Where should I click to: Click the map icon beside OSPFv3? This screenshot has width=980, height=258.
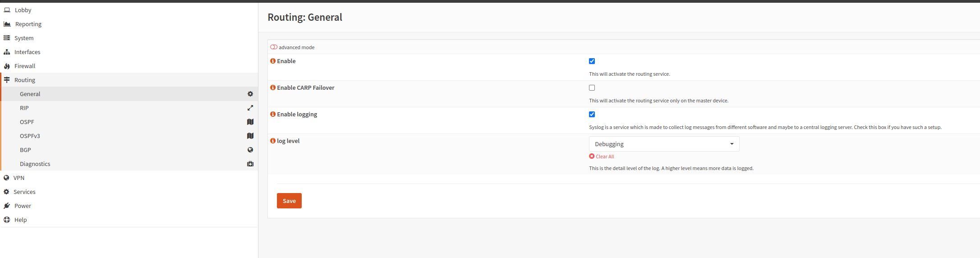(x=250, y=136)
